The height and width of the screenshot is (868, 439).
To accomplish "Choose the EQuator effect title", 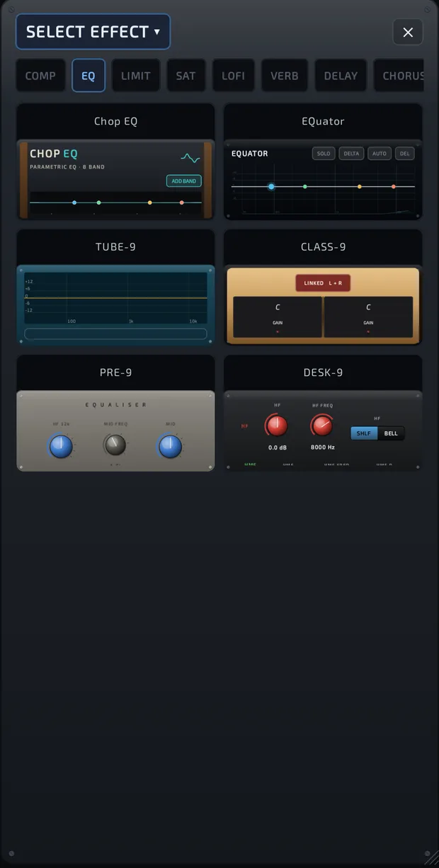I will (323, 121).
